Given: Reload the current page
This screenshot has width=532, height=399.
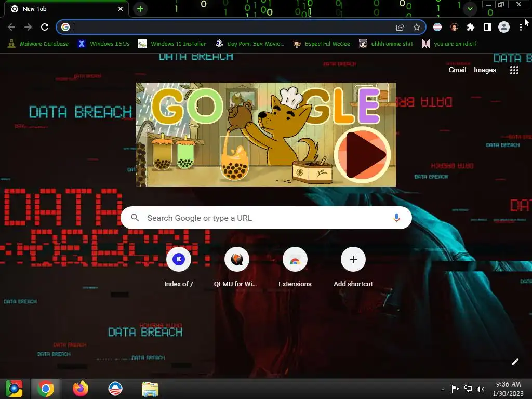Looking at the screenshot, I should pos(45,27).
